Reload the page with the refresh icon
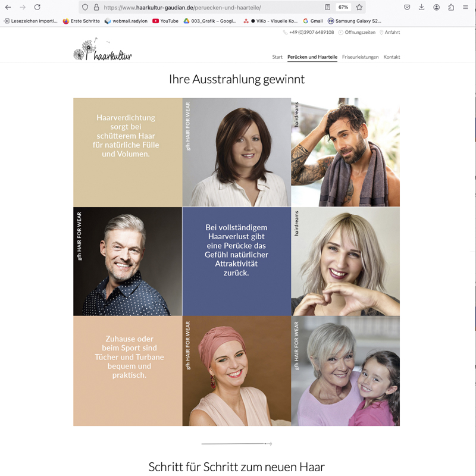Image resolution: width=476 pixels, height=476 pixels. (37, 7)
